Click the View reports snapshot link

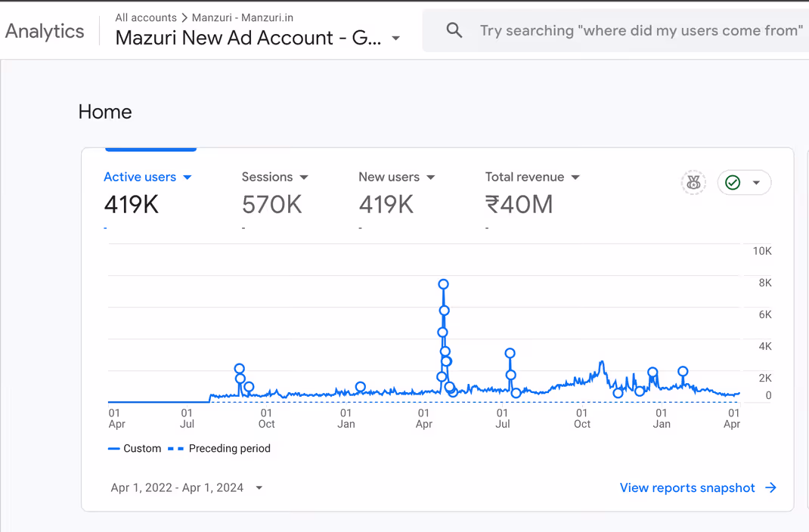(x=687, y=487)
